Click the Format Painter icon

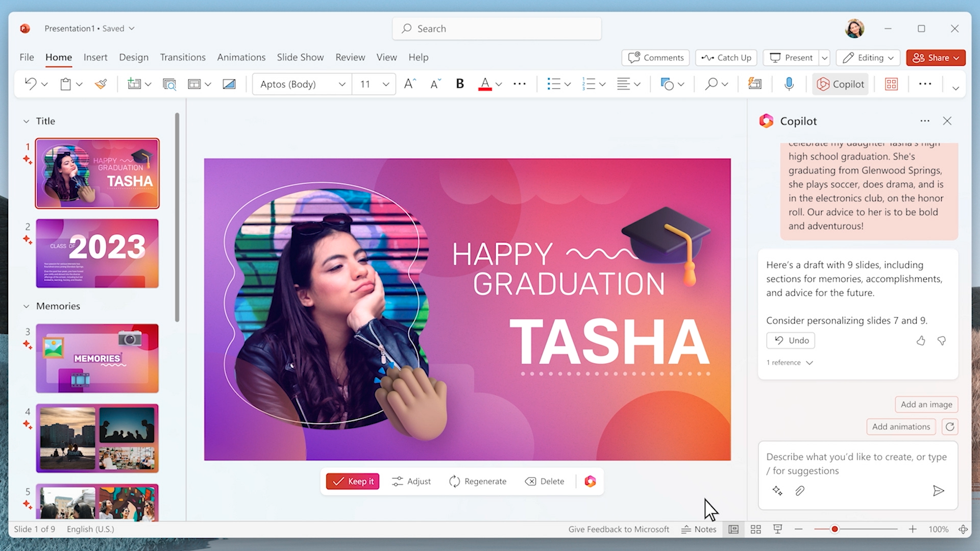(x=101, y=84)
